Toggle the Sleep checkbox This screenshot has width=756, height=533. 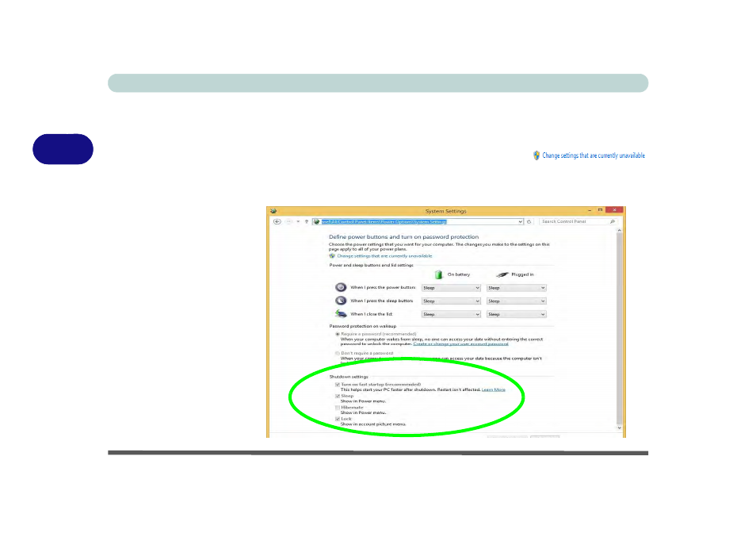[x=338, y=396]
